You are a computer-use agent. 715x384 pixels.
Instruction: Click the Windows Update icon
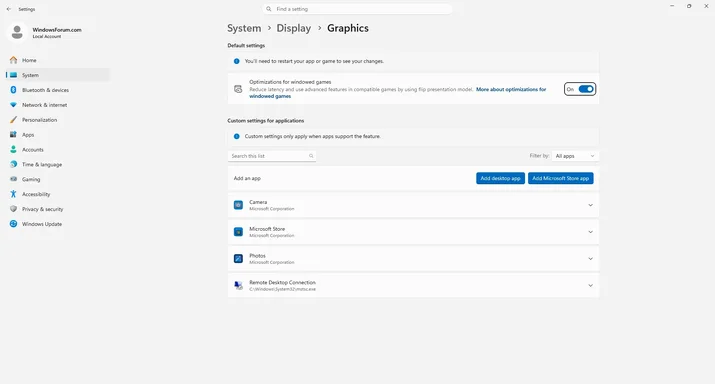pyautogui.click(x=14, y=224)
